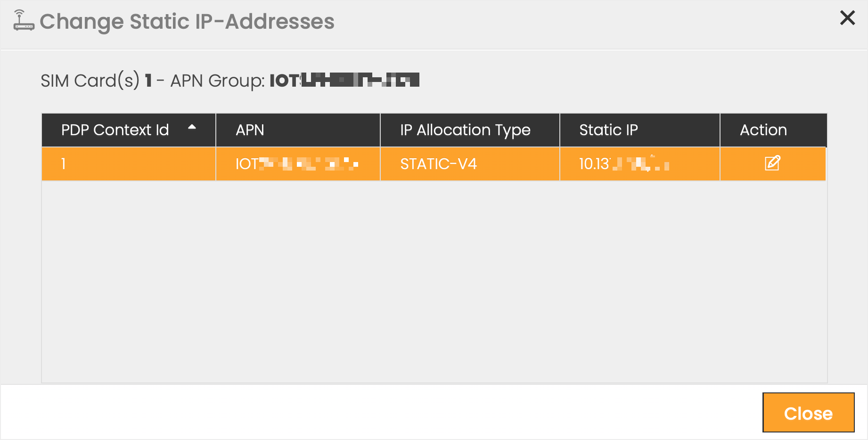868x440 pixels.
Task: Click the edit icon in the Action column
Action: click(772, 163)
